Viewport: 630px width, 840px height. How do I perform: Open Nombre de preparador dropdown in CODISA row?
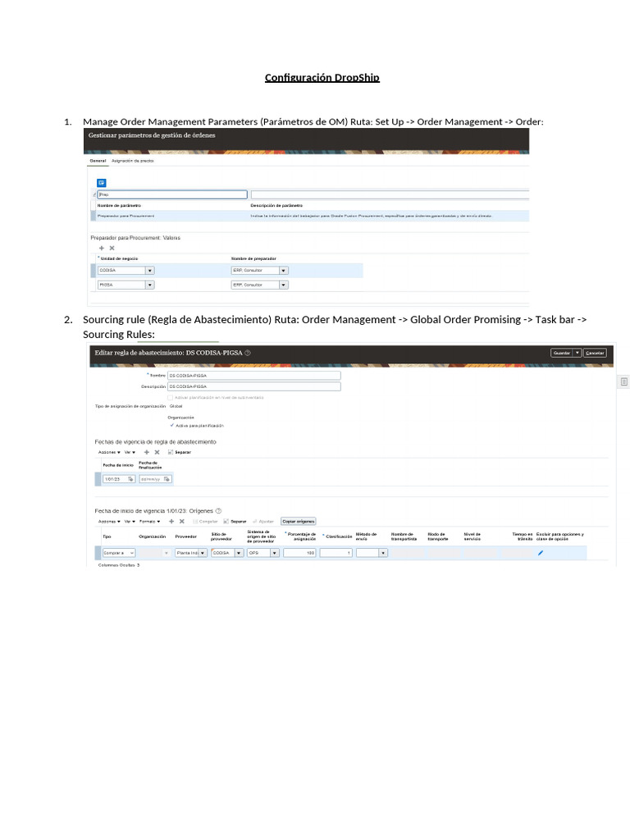click(x=284, y=271)
